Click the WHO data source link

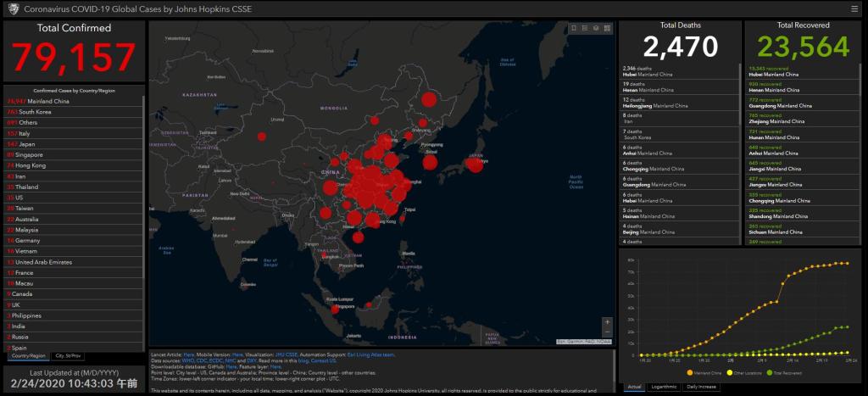coord(188,360)
